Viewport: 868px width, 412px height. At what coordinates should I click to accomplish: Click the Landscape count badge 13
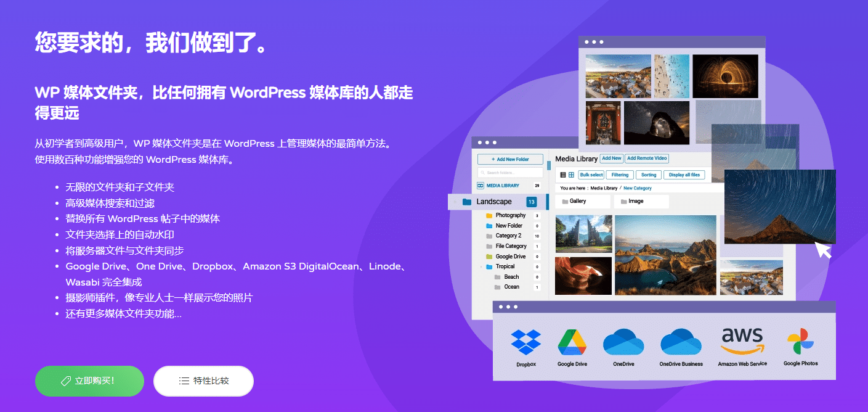531,202
